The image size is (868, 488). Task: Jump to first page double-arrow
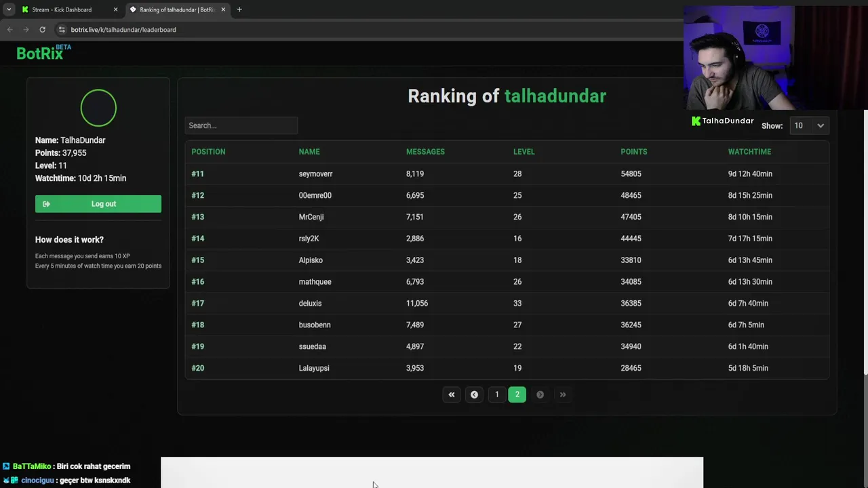click(452, 394)
